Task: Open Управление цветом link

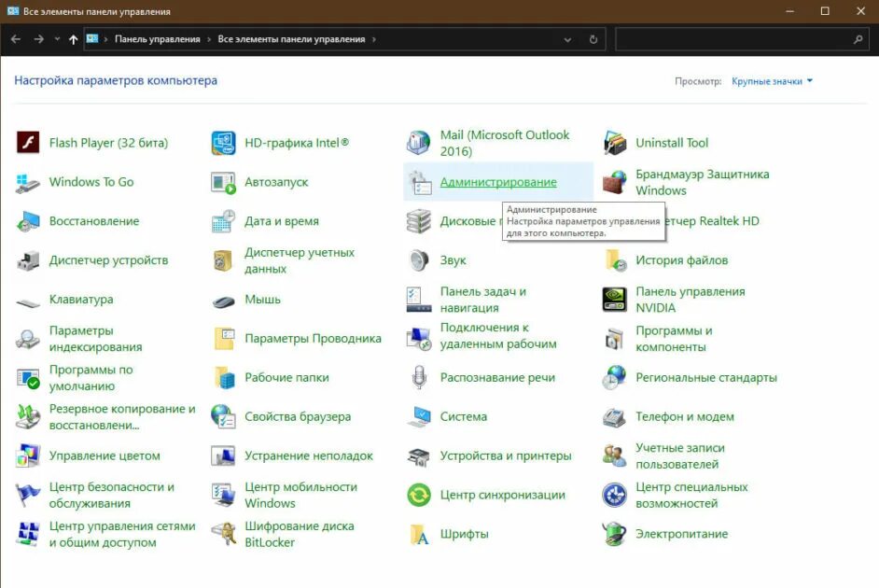Action: [x=105, y=455]
